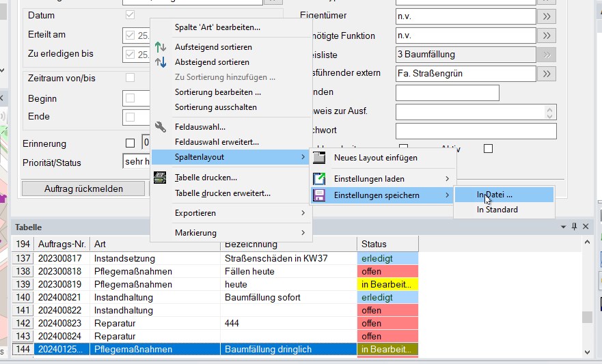Select Sortierung ausschalten
The height and width of the screenshot is (364, 602).
[231, 107]
